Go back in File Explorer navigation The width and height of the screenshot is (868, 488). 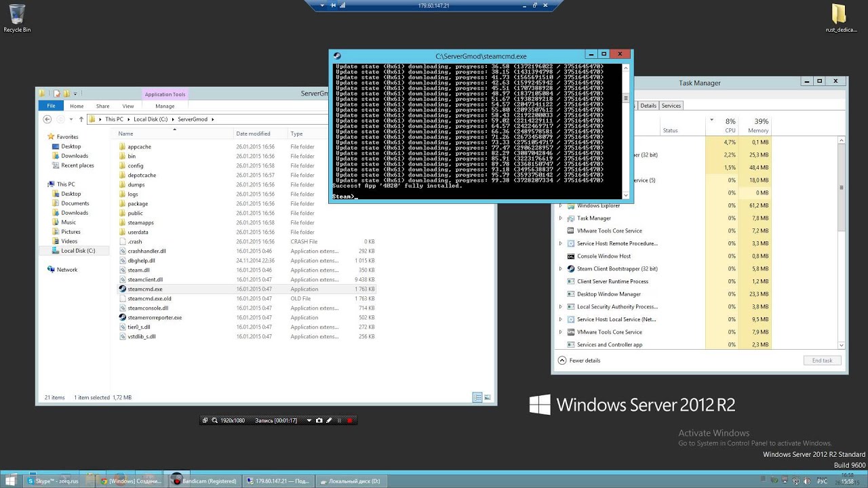(x=47, y=119)
